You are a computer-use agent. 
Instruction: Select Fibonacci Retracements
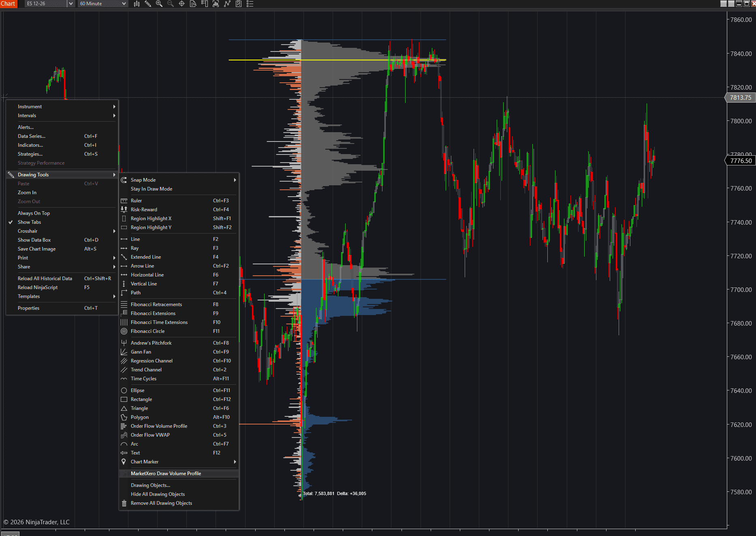pyautogui.click(x=179, y=304)
